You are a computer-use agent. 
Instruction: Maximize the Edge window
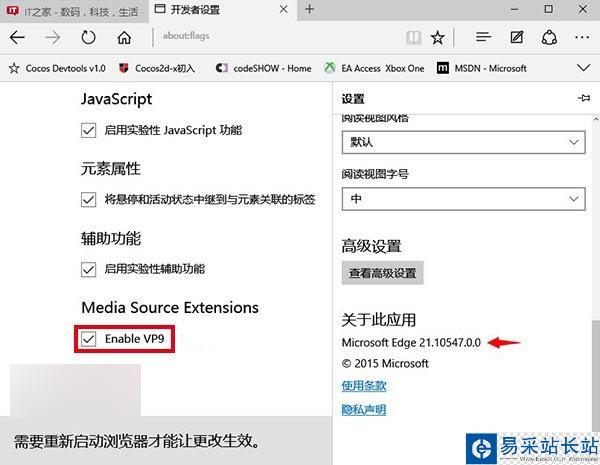coord(548,9)
